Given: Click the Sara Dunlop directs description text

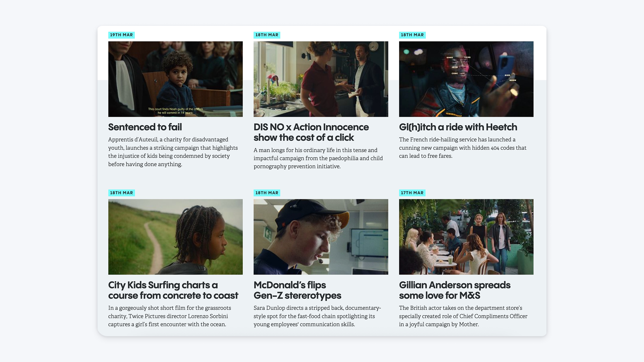Looking at the screenshot, I should (x=317, y=316).
